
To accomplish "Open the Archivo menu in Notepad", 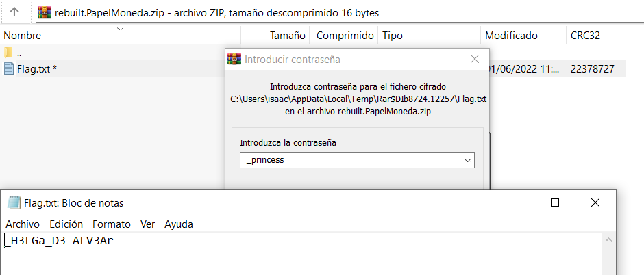I will coord(23,224).
